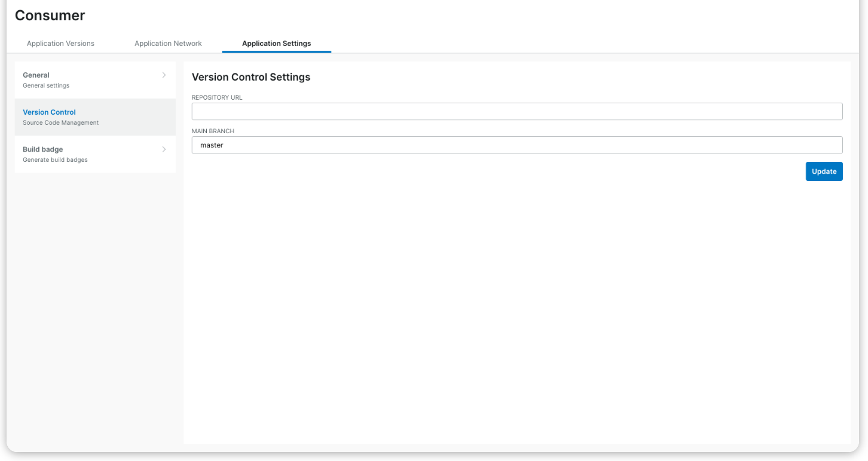
Task: Click the Repository URL input field
Action: pos(516,111)
